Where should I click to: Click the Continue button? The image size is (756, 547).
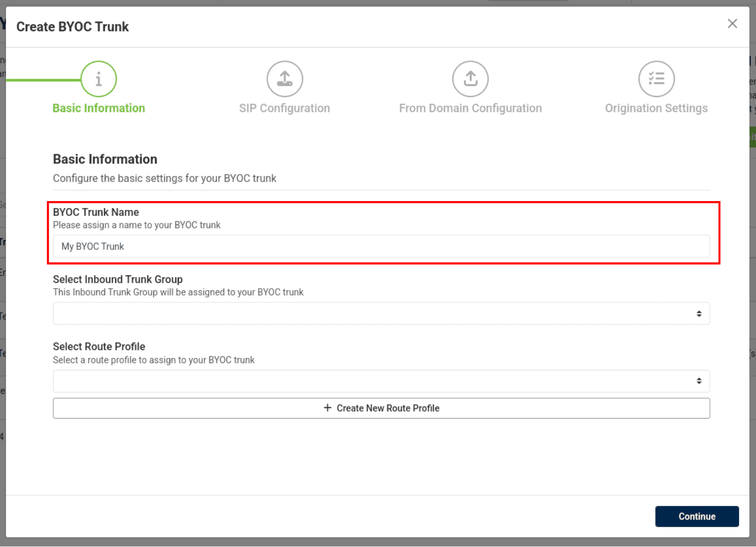(697, 516)
